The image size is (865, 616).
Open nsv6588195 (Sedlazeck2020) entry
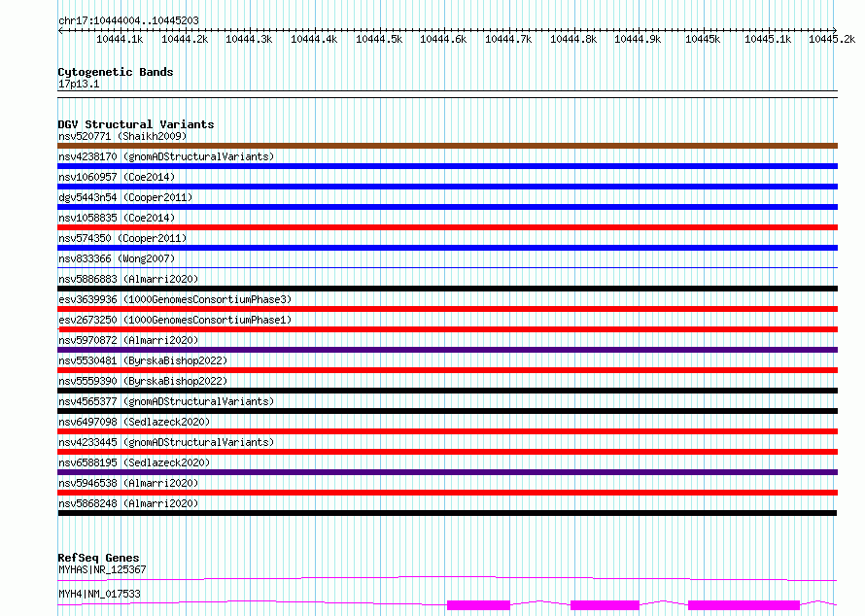tap(134, 462)
